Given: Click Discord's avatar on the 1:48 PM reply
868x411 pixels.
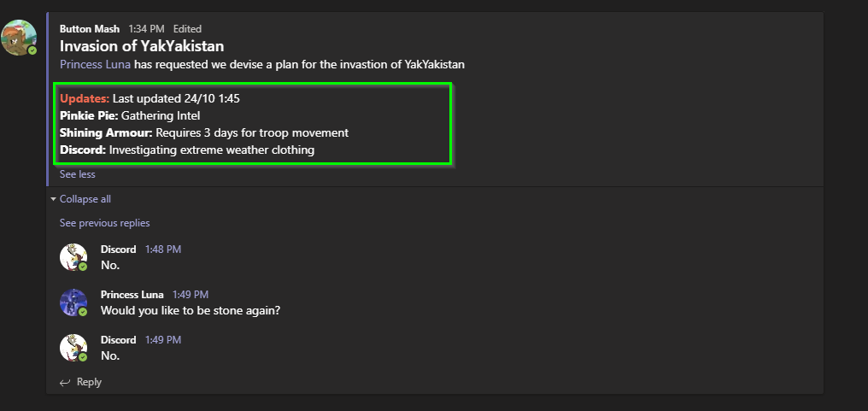Looking at the screenshot, I should pos(73,257).
